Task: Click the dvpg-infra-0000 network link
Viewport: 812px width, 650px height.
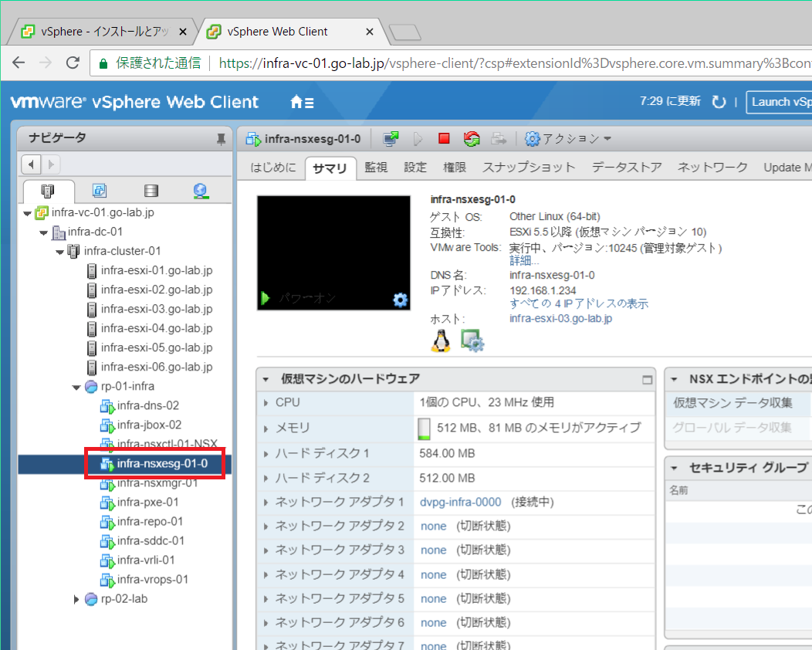Action: (460, 502)
